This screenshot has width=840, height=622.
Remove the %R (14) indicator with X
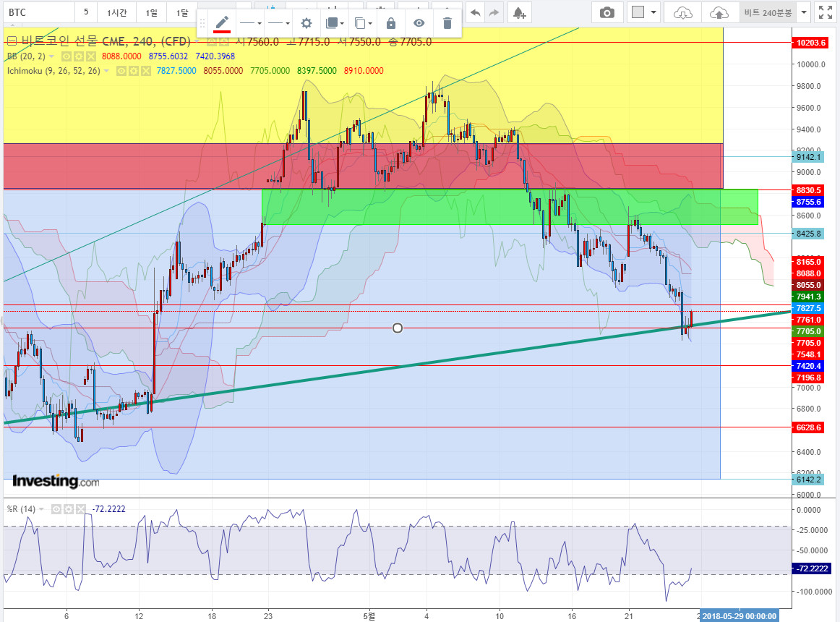(x=80, y=509)
